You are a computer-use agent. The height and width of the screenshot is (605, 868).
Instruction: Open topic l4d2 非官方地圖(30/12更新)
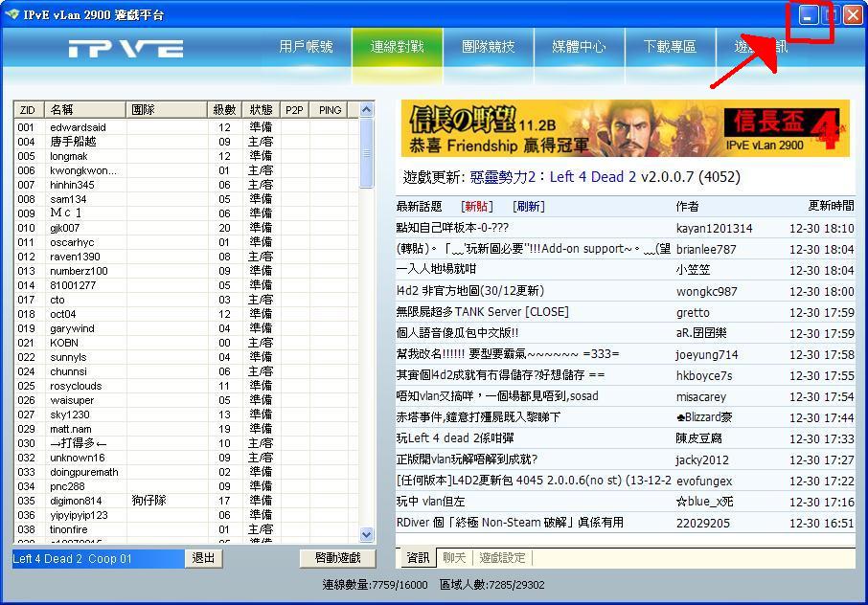[470, 291]
